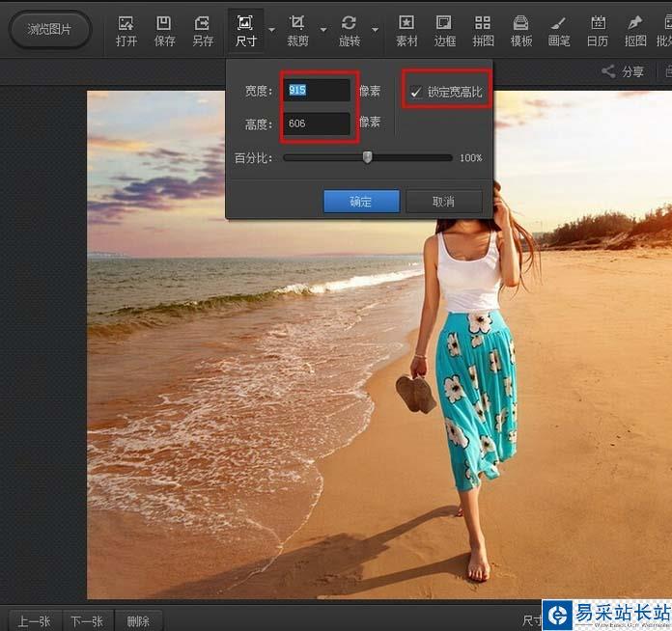Screen dimensions: 672x631
Task: Open the 日历 (Calendar) tool
Action: (598, 30)
